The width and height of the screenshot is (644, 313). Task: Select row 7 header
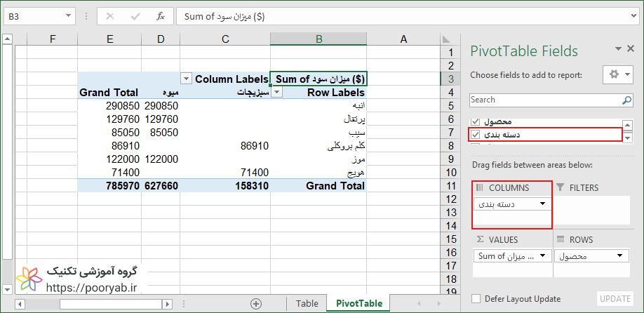tap(451, 132)
